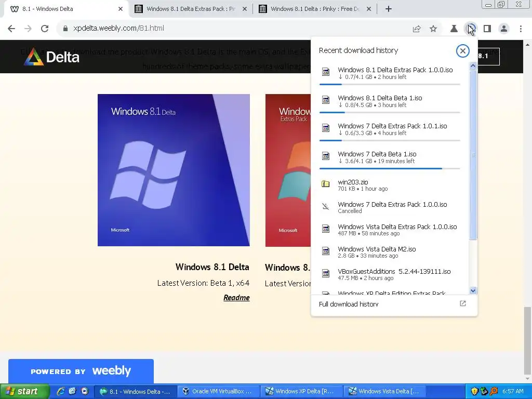The image size is (532, 399).
Task: Open Chrome three-dot menu
Action: pyautogui.click(x=521, y=29)
